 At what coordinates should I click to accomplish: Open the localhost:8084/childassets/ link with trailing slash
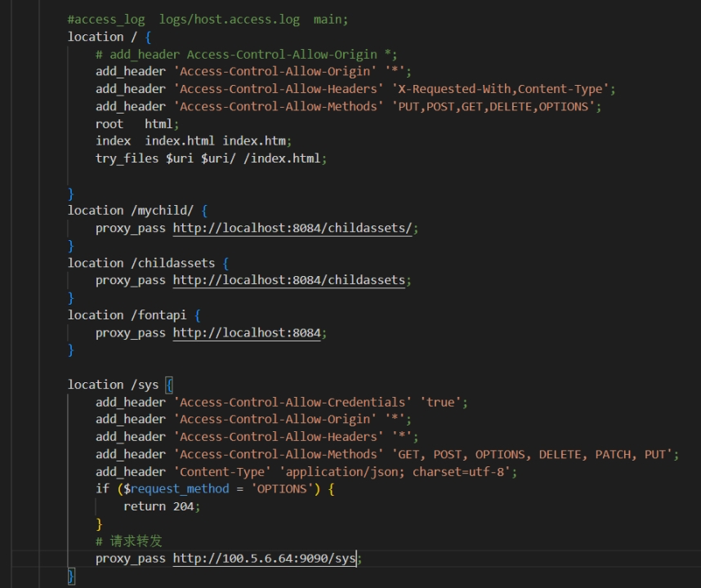click(292, 228)
